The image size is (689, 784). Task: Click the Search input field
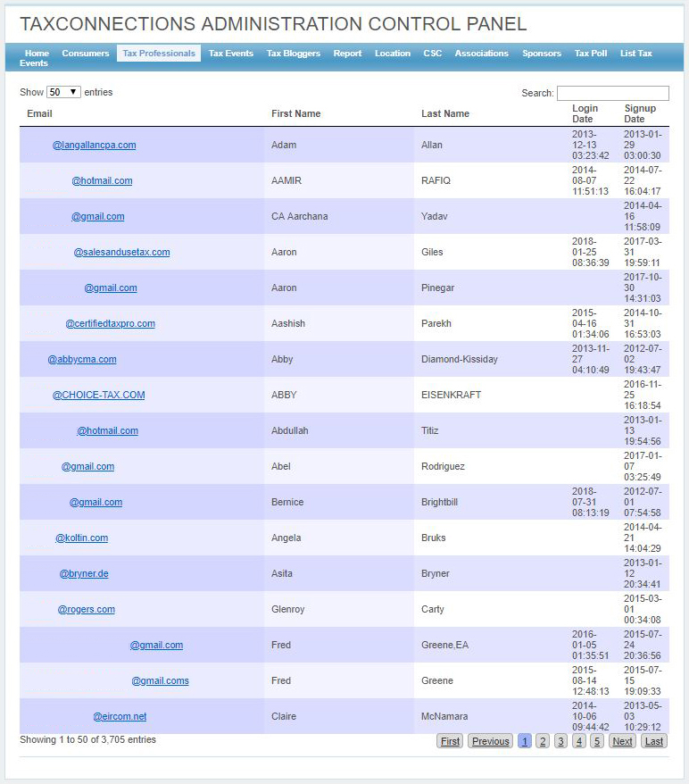612,93
